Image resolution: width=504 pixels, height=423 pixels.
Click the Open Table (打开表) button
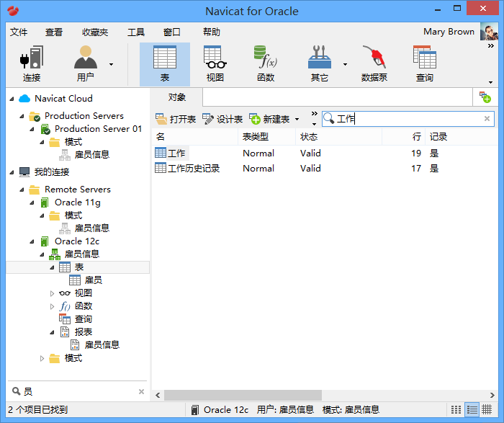176,119
